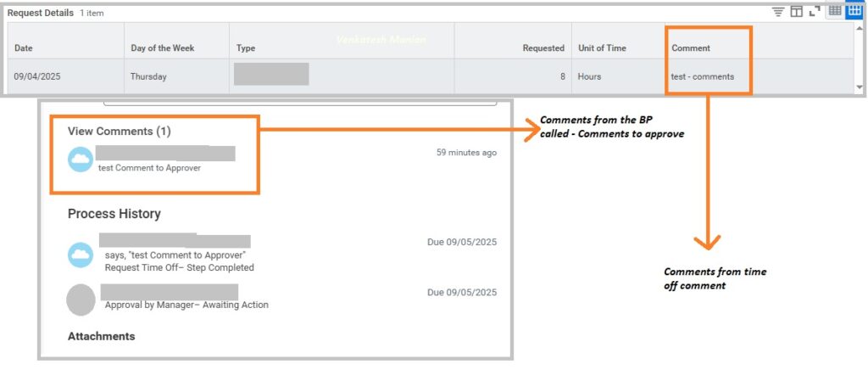Expand the grid to fullscreen

tap(815, 12)
